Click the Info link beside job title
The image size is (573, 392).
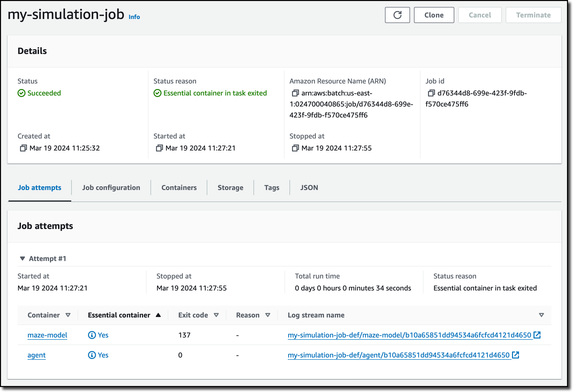134,17
